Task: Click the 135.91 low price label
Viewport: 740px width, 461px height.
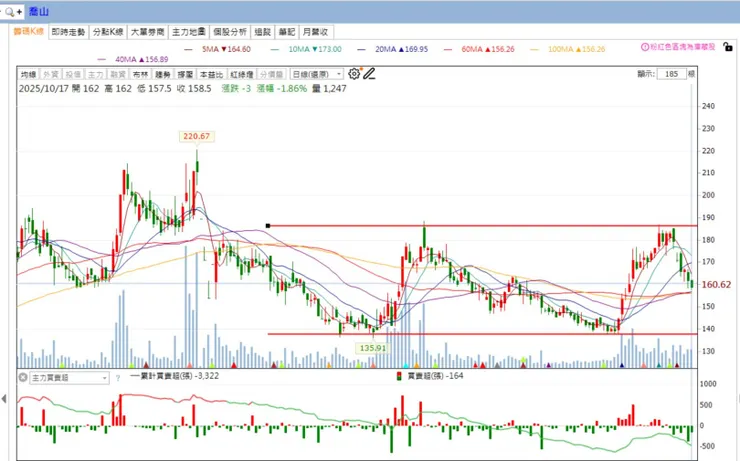Action: point(373,348)
